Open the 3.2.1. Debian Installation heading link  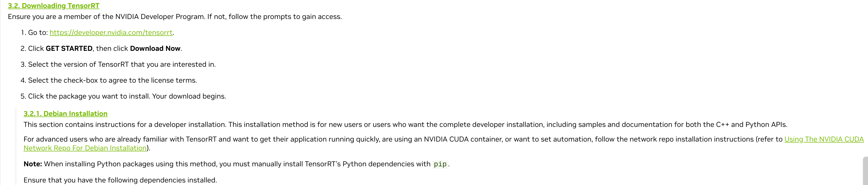[65, 114]
